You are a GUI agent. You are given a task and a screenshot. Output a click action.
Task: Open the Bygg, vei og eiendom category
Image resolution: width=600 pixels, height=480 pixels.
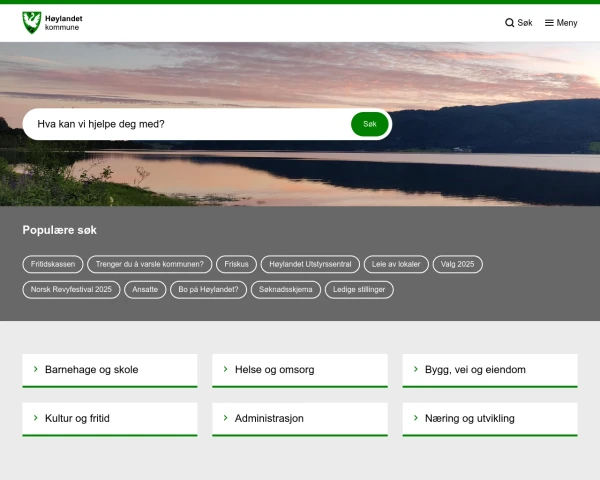490,371
